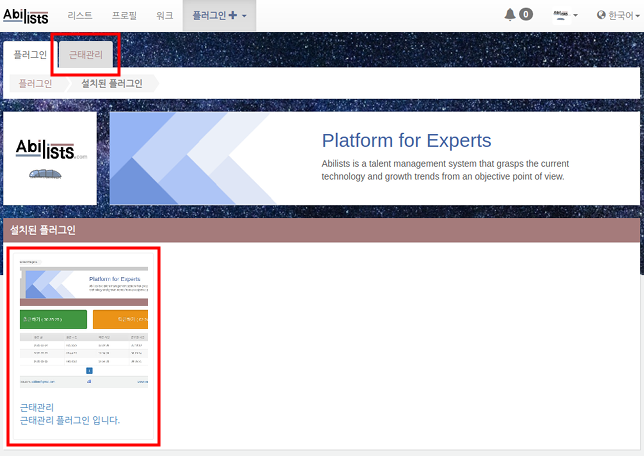
Task: Click the notification bell icon
Action: (x=510, y=15)
